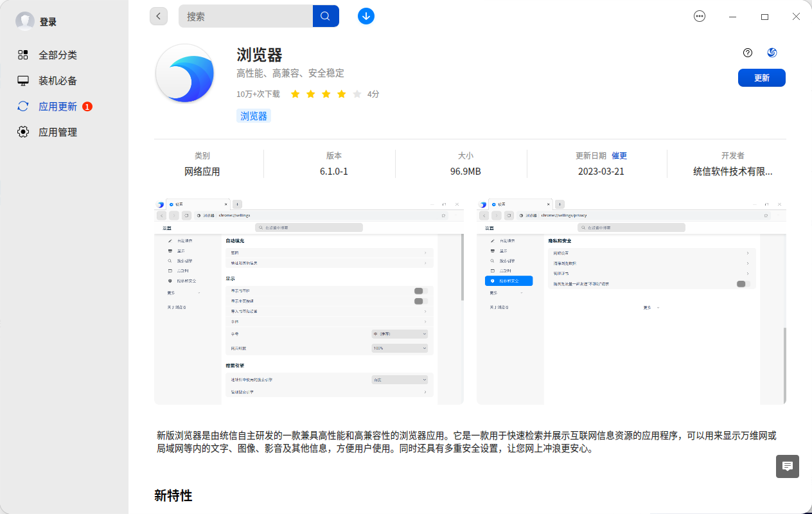Click the help question mark icon

[746, 52]
